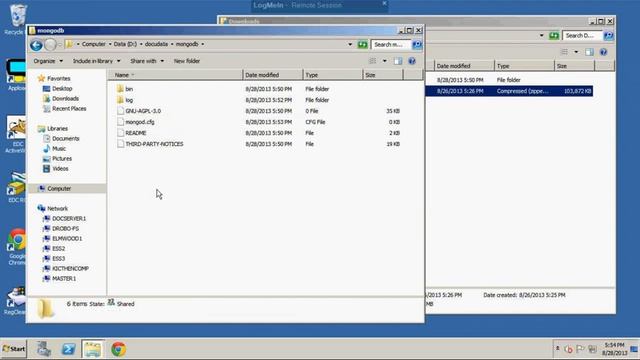
Task: Sort by Size column in Downloads window
Action: [574, 66]
